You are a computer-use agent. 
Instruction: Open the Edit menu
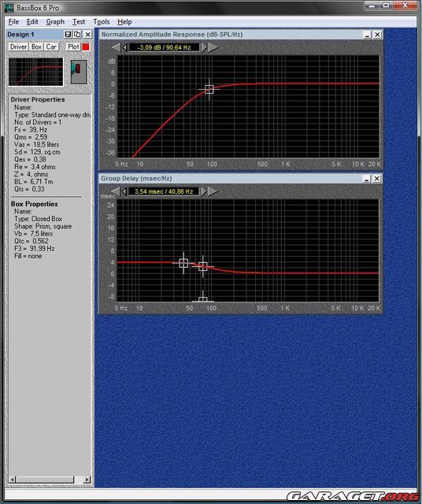click(32, 22)
